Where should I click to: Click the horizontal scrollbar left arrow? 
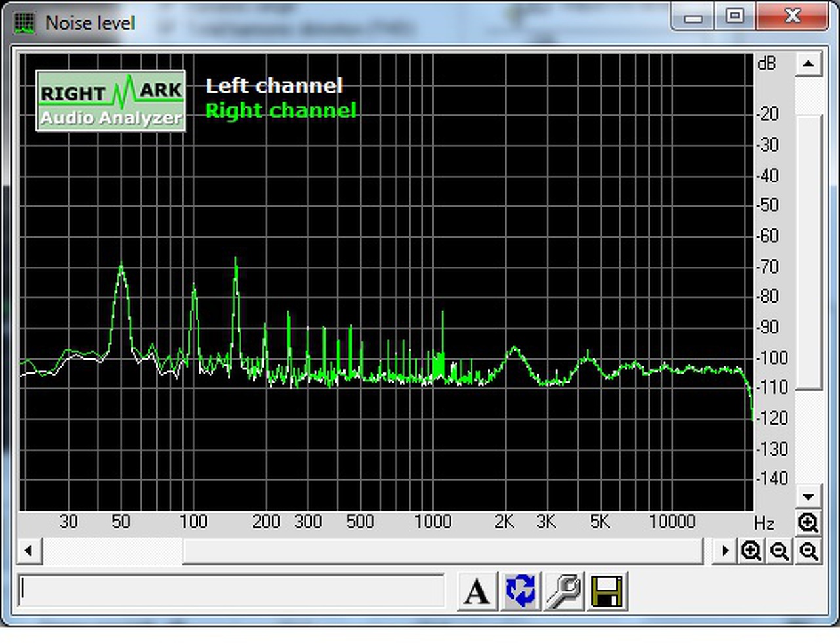28,551
